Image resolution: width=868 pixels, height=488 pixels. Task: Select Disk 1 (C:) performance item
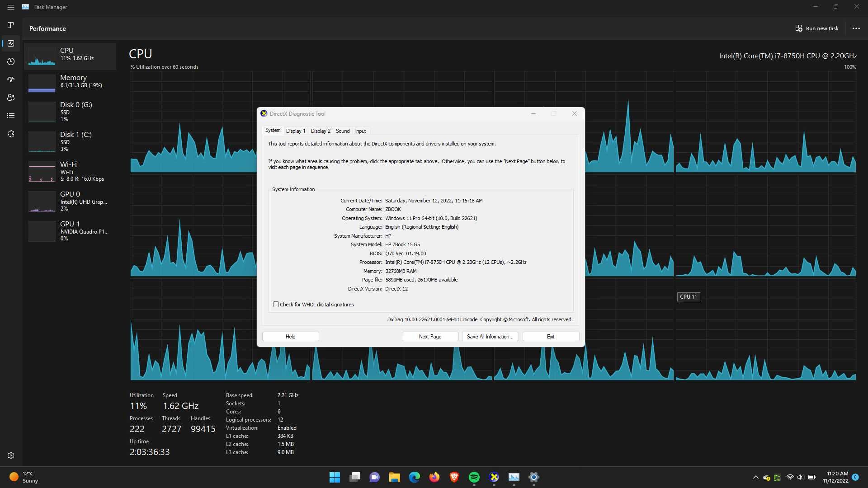click(x=70, y=141)
